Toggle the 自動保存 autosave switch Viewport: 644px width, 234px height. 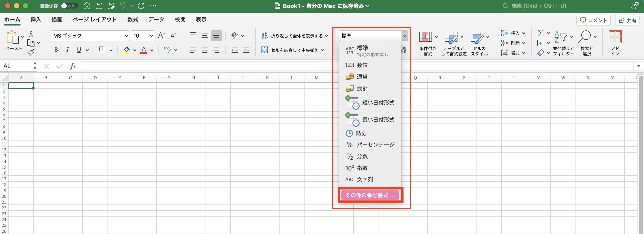click(x=69, y=6)
